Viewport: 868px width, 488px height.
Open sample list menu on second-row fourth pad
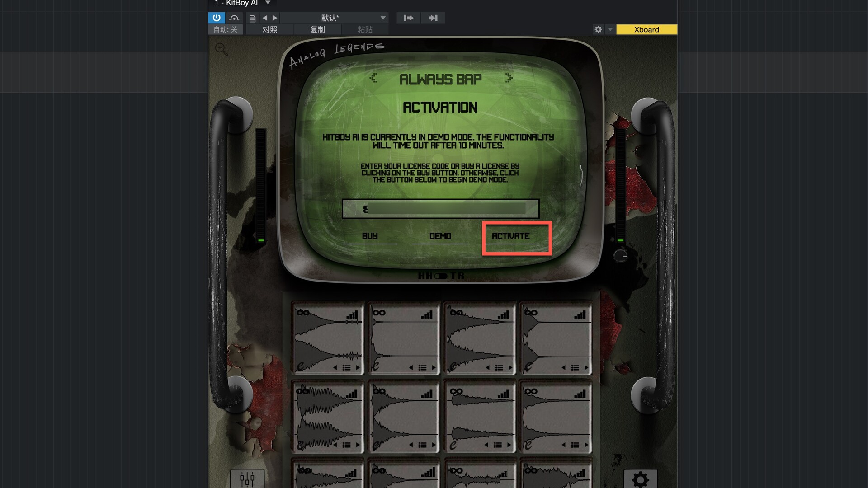point(575,445)
